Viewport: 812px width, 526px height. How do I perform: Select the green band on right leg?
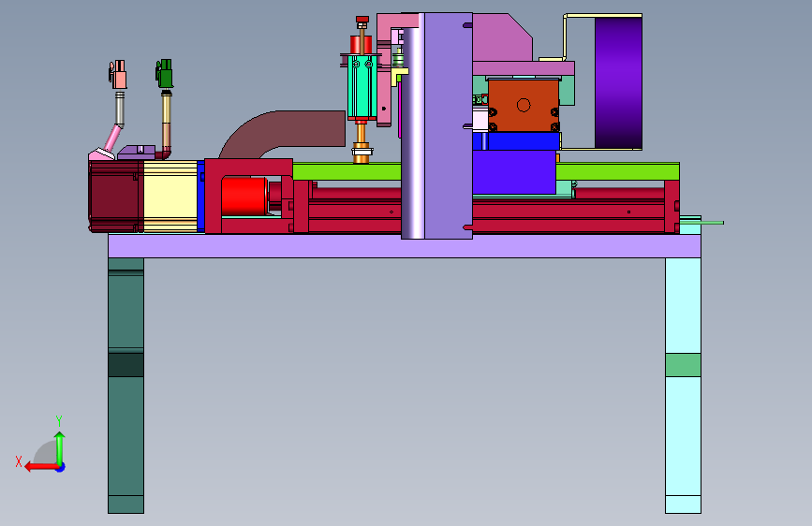click(x=683, y=365)
